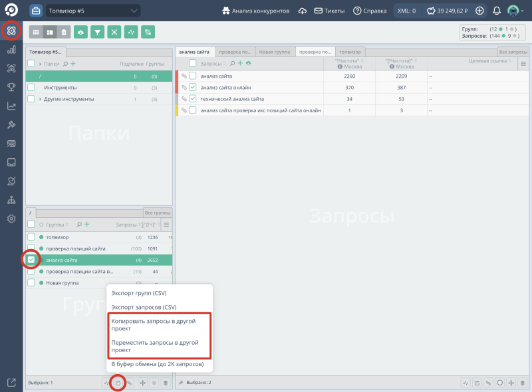Viewport: 532px width, 392px height.
Task: Choose 'Копировать запросы в другой проект'
Action: click(x=158, y=325)
